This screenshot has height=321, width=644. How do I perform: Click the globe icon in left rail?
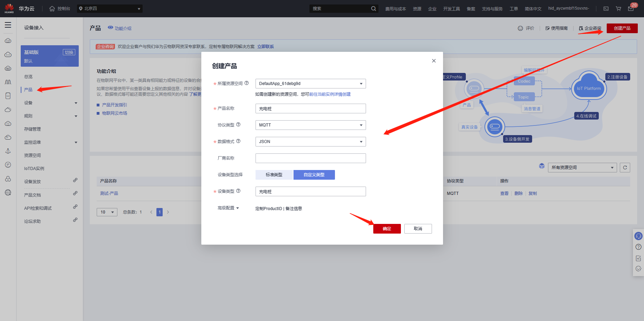pos(8,192)
